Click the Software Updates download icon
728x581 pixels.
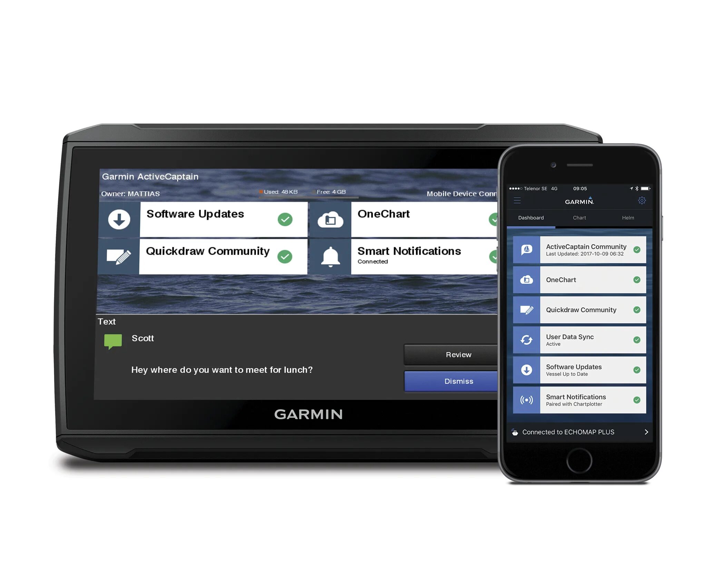tap(119, 221)
